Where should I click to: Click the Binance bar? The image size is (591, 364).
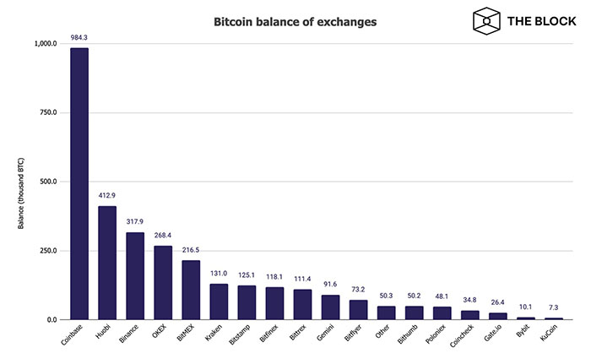coord(135,276)
